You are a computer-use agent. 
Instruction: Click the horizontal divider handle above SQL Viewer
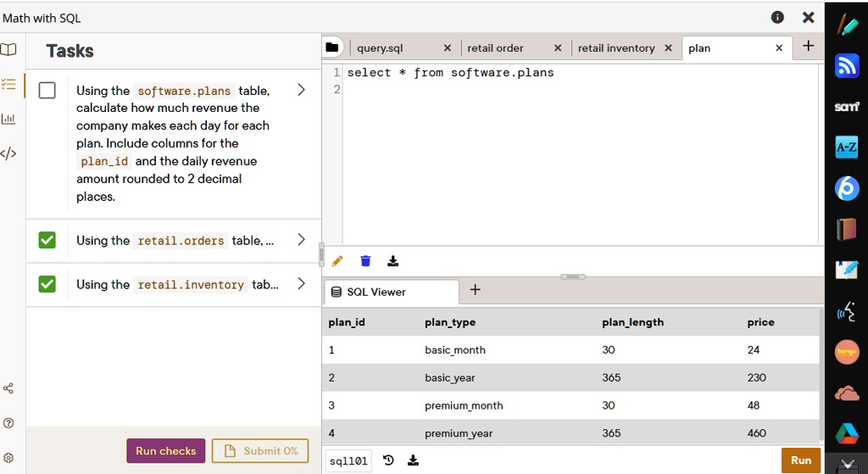point(573,276)
